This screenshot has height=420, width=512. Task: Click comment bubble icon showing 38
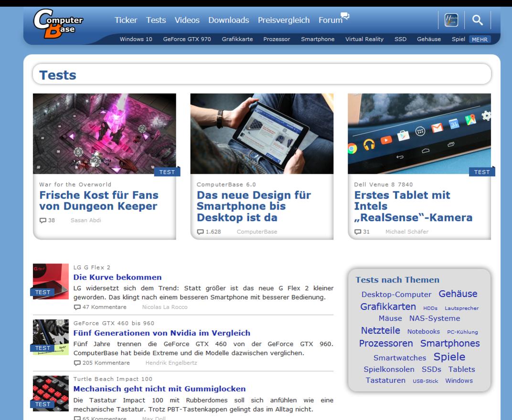point(43,220)
